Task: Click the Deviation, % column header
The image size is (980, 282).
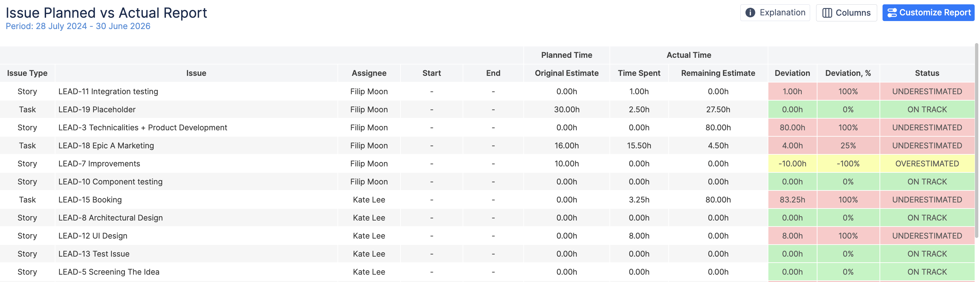Action: [848, 73]
